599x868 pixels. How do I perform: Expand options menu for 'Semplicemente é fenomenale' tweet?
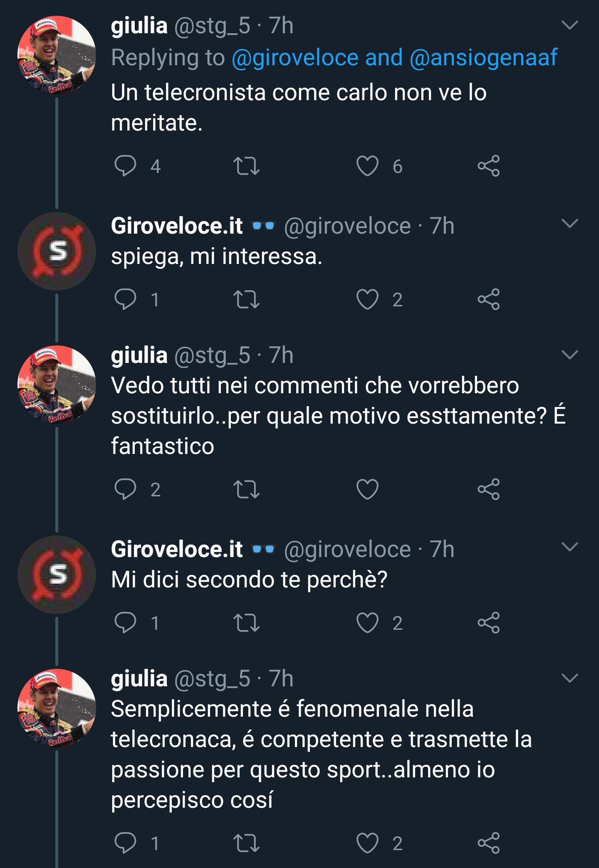pos(569,678)
